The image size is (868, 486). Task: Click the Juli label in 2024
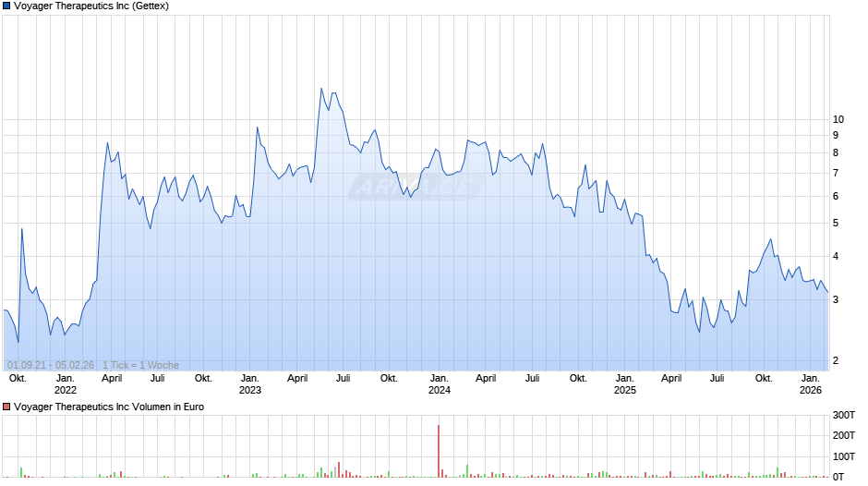pyautogui.click(x=532, y=379)
